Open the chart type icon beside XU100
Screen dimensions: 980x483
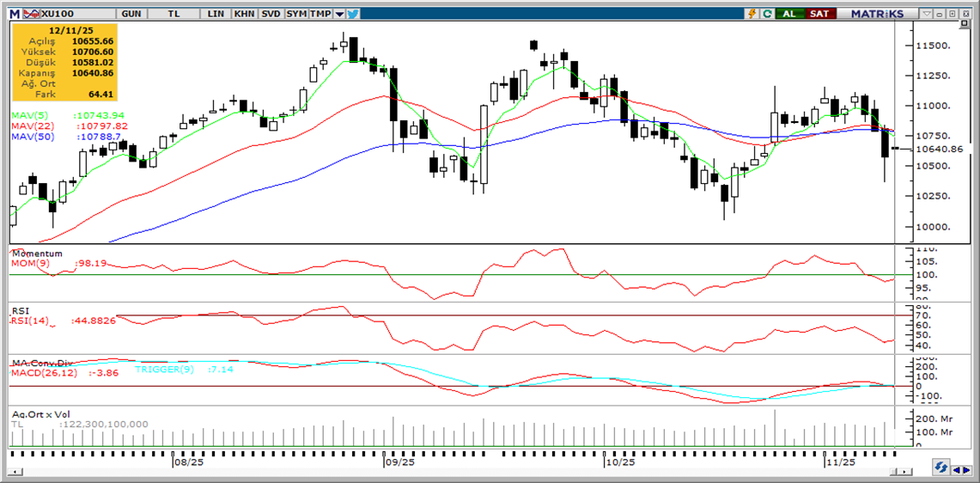tap(31, 14)
